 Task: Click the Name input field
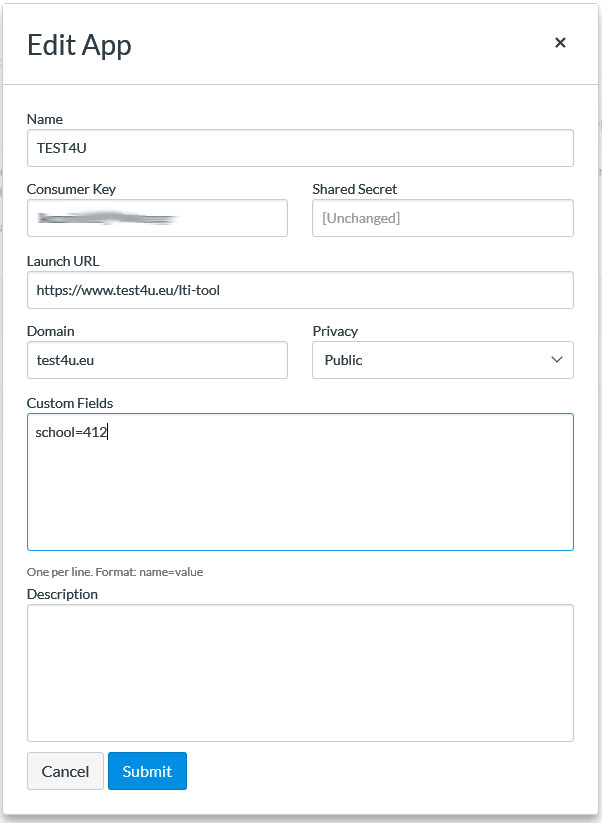coord(300,148)
